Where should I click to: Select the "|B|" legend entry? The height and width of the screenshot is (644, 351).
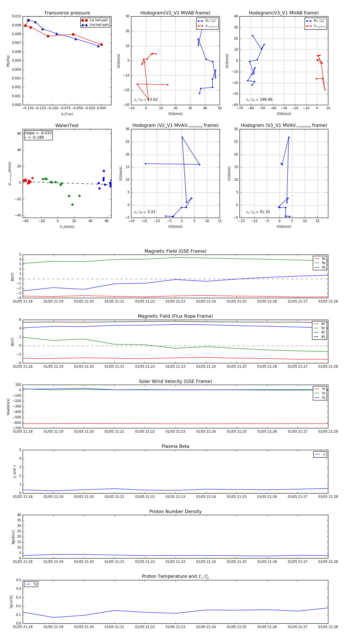tap(320, 337)
